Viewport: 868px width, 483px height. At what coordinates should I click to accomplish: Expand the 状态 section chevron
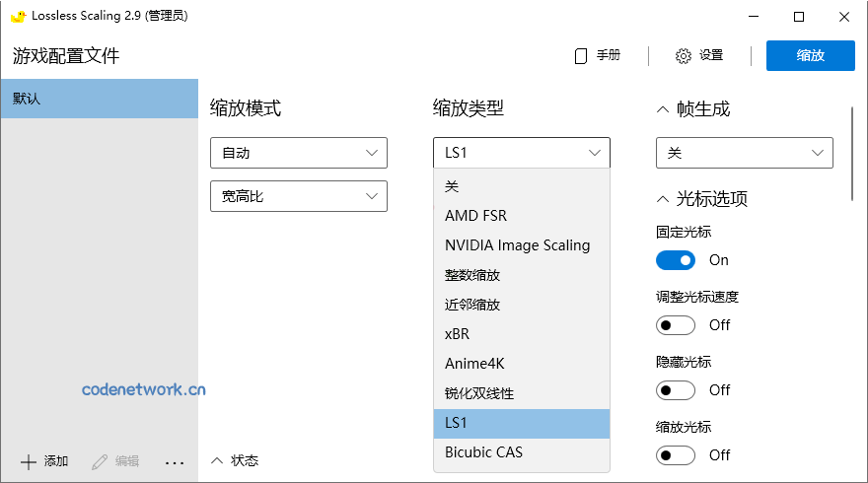(x=217, y=460)
